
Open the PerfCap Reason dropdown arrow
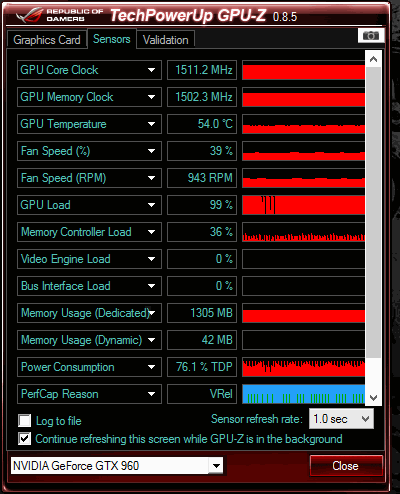point(151,394)
